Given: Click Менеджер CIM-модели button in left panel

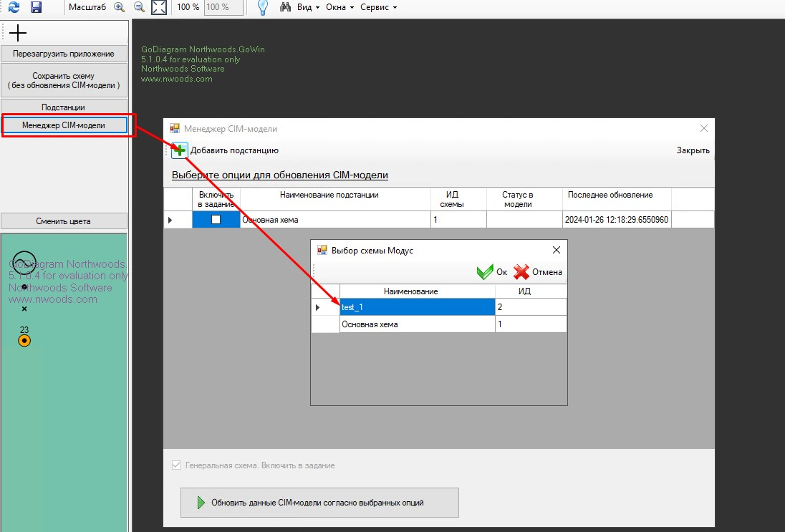Looking at the screenshot, I should 64,125.
